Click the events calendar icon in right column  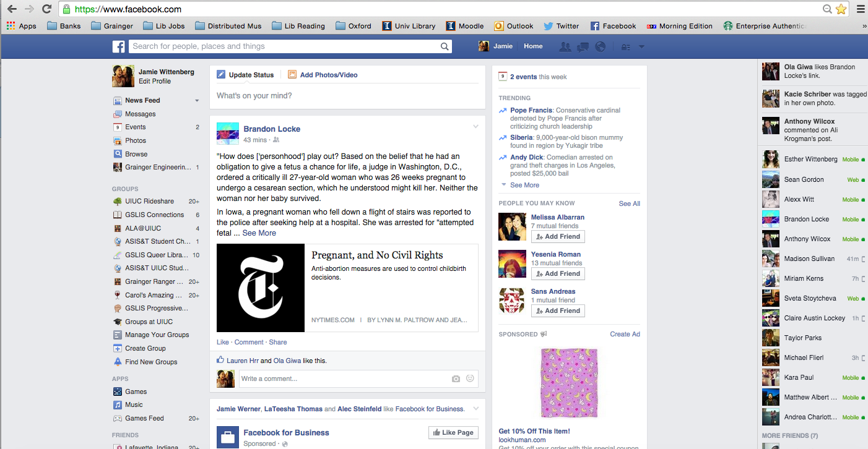(x=503, y=77)
